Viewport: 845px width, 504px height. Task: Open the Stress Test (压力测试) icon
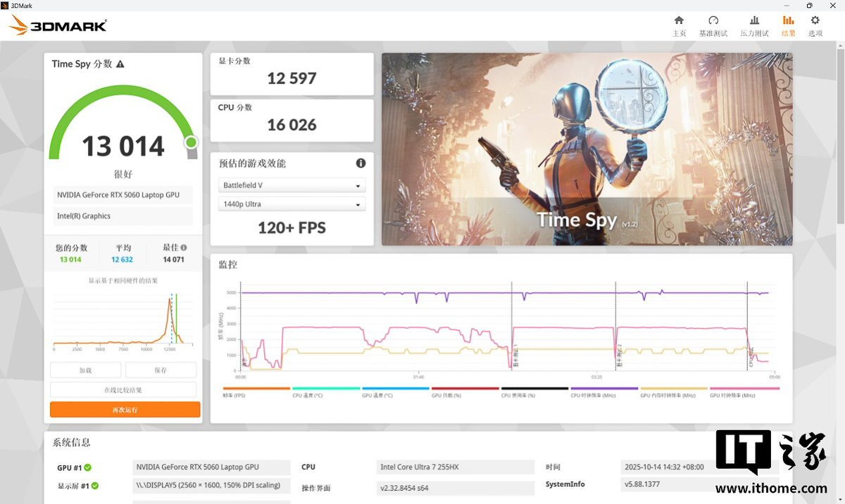click(754, 26)
